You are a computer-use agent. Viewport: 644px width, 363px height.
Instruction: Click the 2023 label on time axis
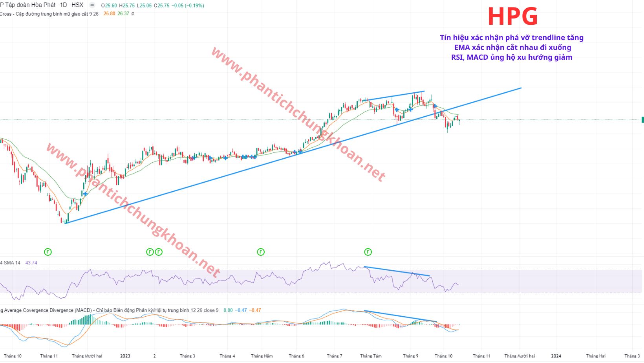pyautogui.click(x=125, y=356)
